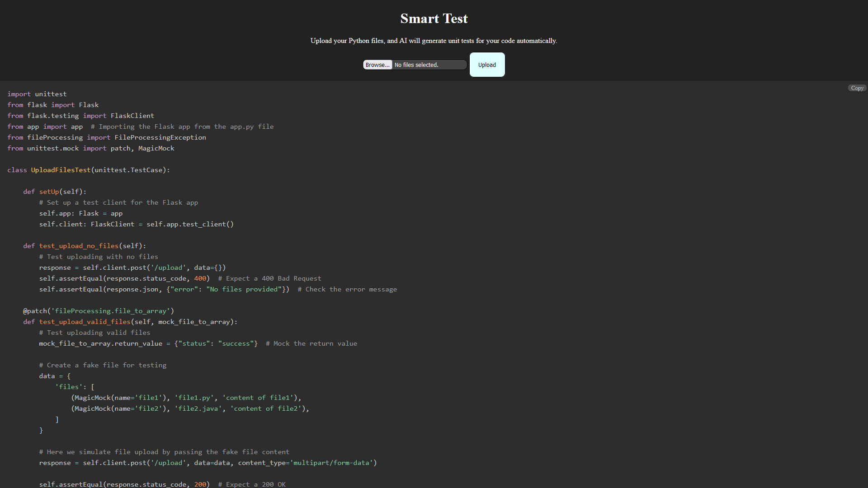Click the test_upload_no_files function name

[x=79, y=246]
